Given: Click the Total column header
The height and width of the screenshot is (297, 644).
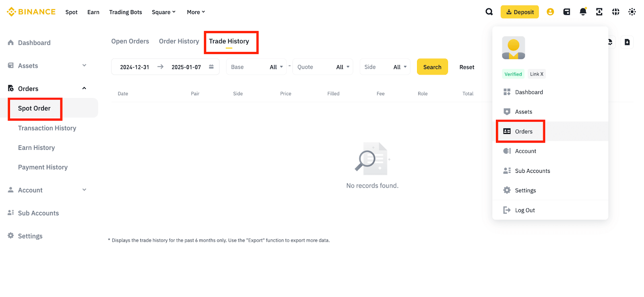Looking at the screenshot, I should point(468,93).
